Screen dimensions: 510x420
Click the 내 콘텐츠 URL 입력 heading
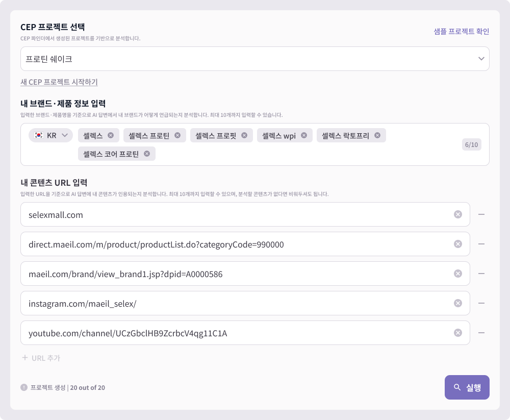pyautogui.click(x=54, y=183)
